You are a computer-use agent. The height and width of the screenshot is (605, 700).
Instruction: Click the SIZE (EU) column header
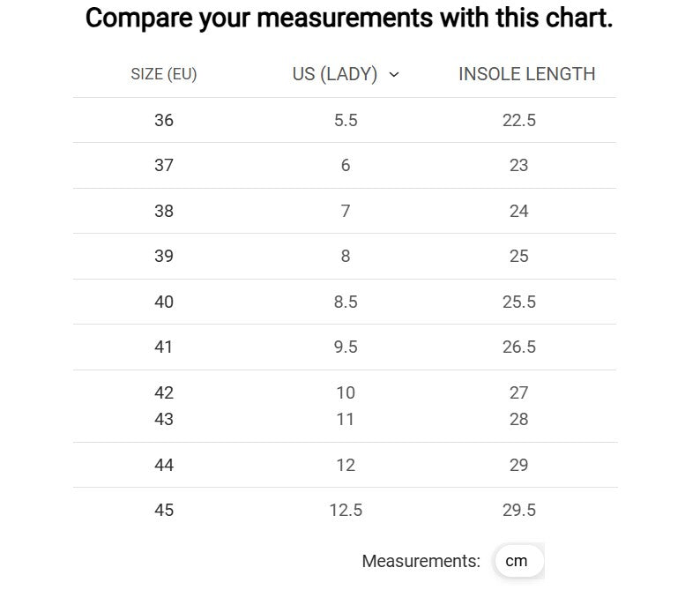click(x=164, y=75)
